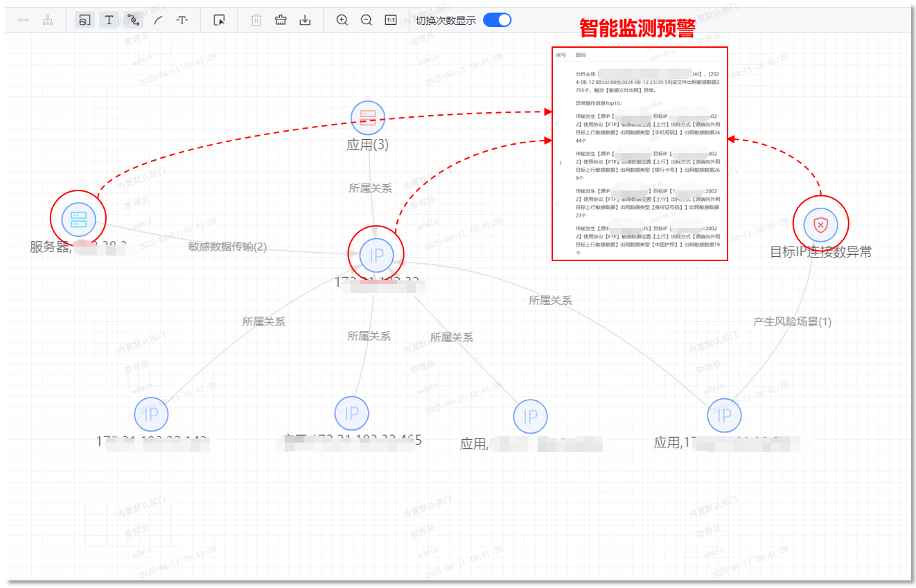Click the central IP node

point(376,253)
